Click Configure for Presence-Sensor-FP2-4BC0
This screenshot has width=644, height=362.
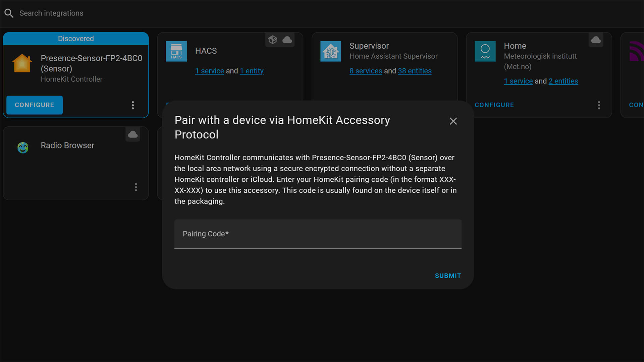[x=35, y=105]
